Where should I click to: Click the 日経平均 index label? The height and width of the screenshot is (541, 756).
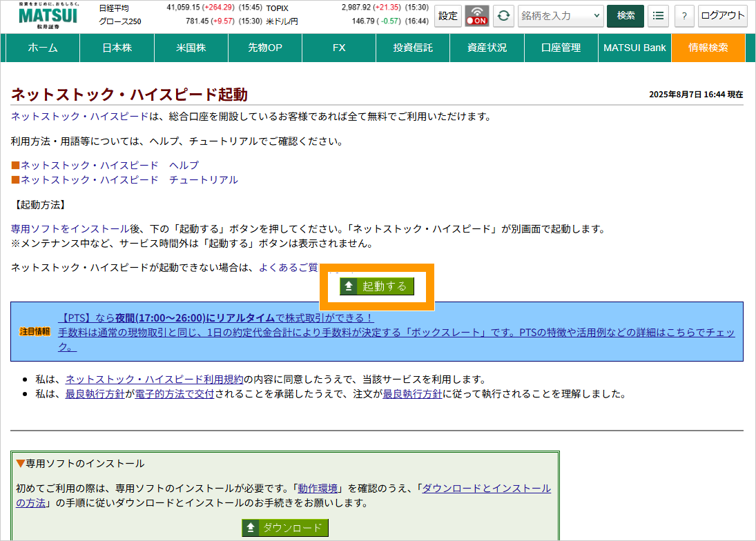(114, 9)
